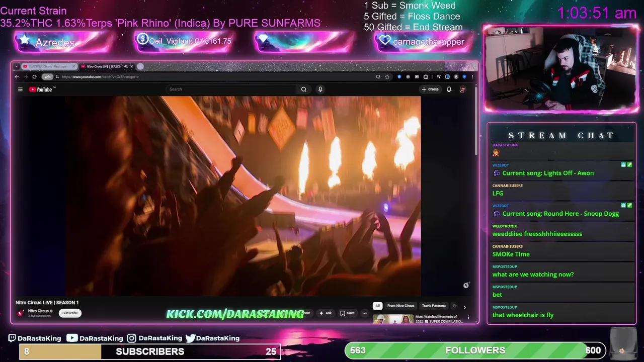Viewport: 644px width, 362px height.
Task: Open the Most Watched Moments video thumbnail
Action: (393, 319)
